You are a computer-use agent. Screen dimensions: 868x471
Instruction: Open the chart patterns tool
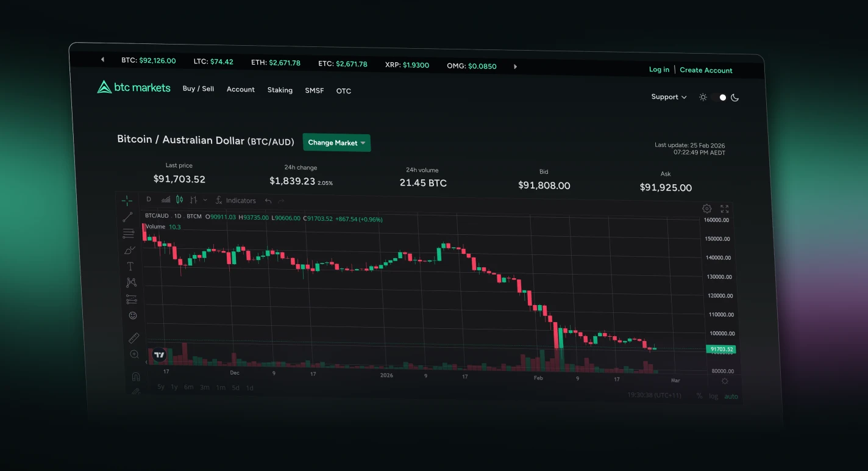[x=131, y=282]
